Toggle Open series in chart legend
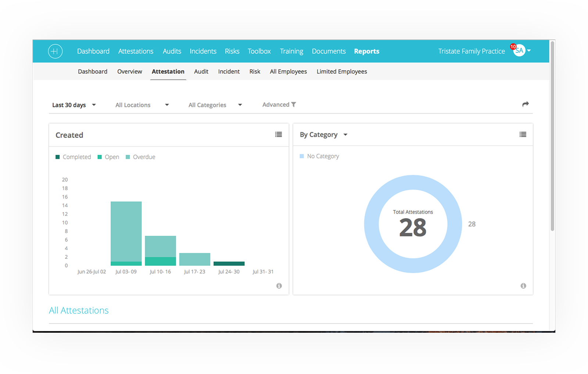Screen dimensions: 588x374 tap(108, 157)
